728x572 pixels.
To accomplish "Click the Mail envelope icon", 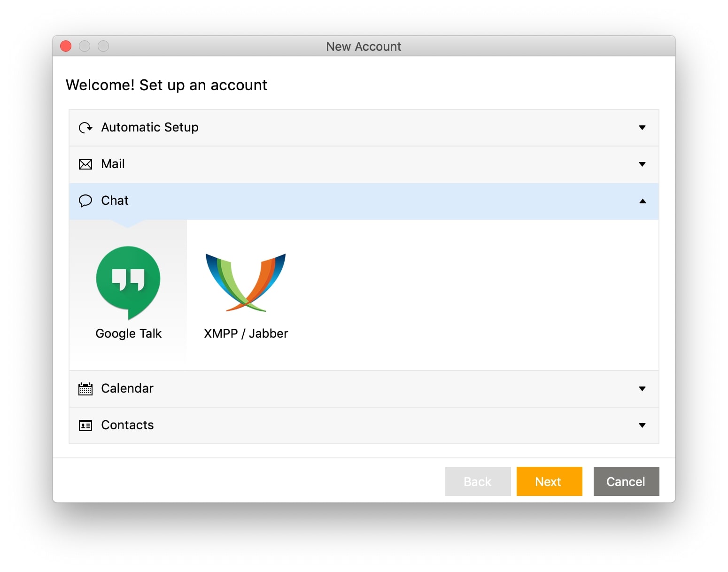I will pos(85,164).
